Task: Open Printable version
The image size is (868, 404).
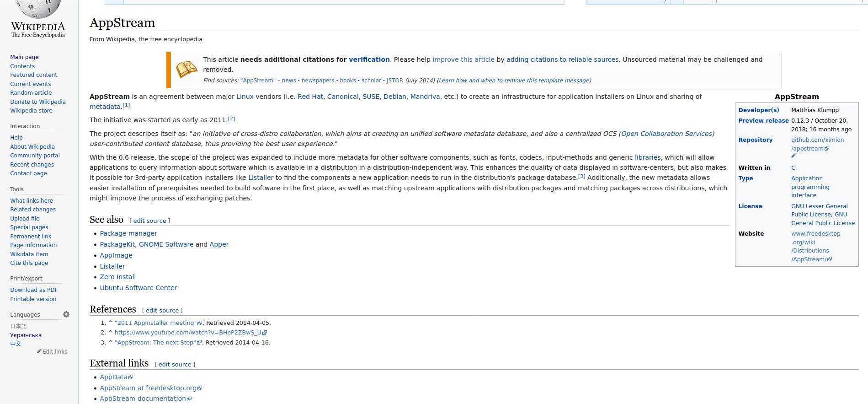Action: 33,299
